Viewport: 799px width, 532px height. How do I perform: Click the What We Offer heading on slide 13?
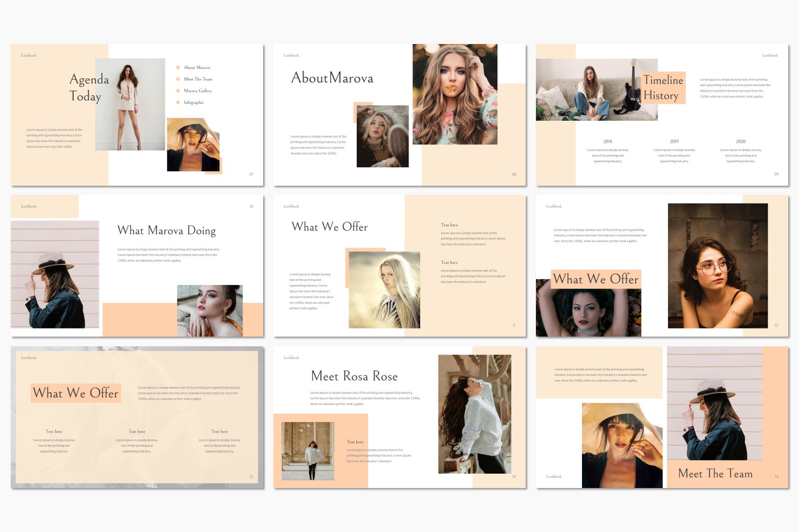76,393
